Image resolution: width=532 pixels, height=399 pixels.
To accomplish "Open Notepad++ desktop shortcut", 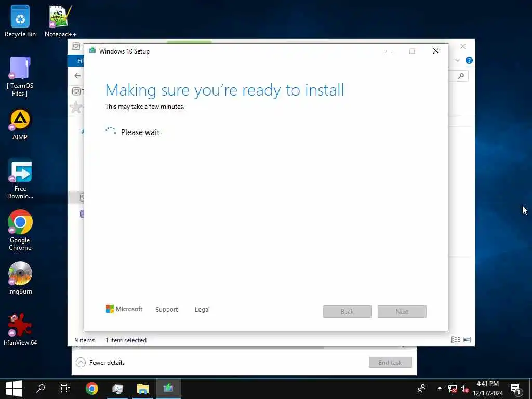I will tap(60, 21).
